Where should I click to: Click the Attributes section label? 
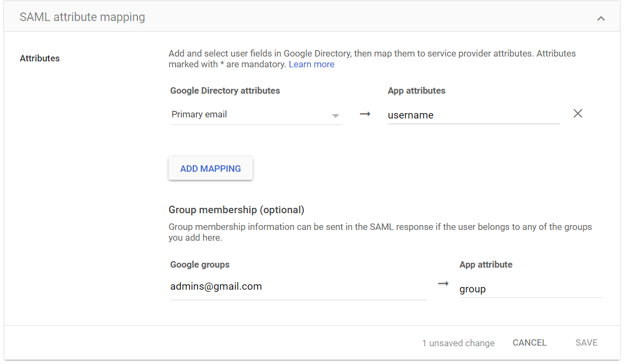tap(40, 58)
